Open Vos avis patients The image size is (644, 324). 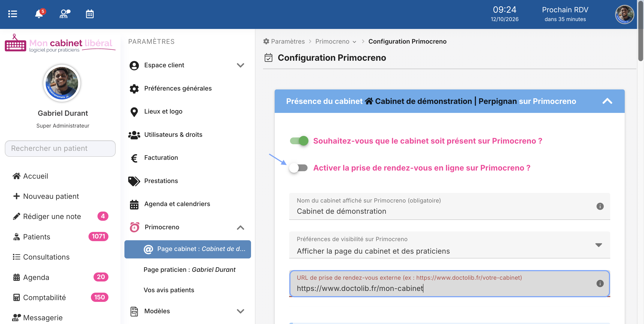169,290
